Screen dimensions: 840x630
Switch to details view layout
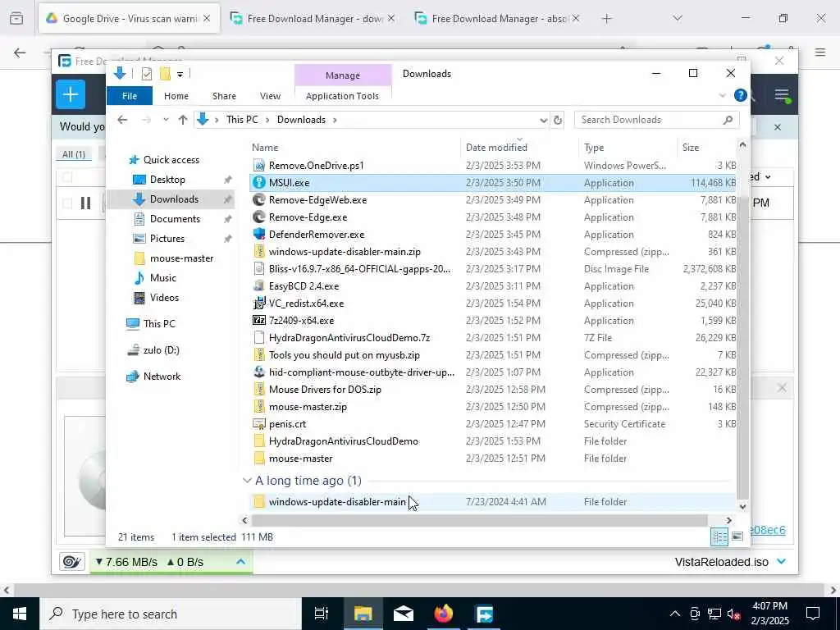pyautogui.click(x=719, y=536)
